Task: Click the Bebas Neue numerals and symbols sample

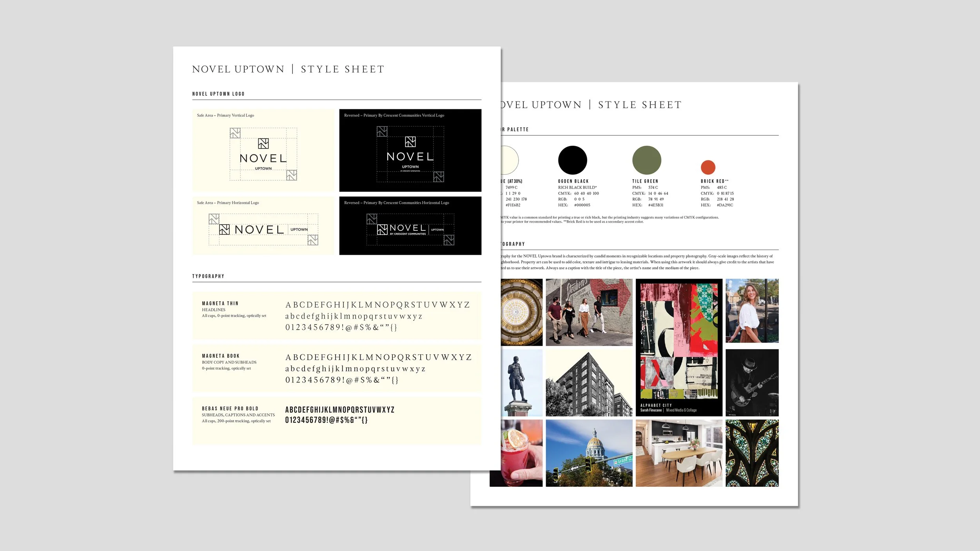Action: tap(326, 420)
